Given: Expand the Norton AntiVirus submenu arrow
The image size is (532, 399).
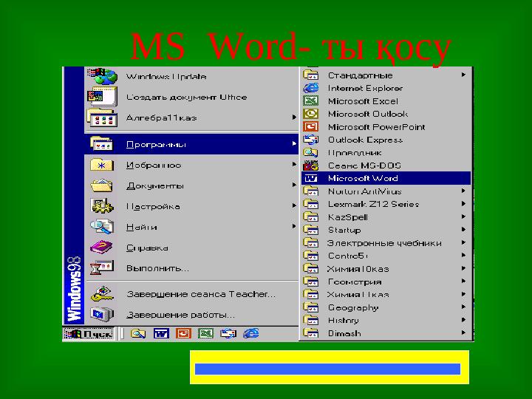Looking at the screenshot, I should pos(463,191).
